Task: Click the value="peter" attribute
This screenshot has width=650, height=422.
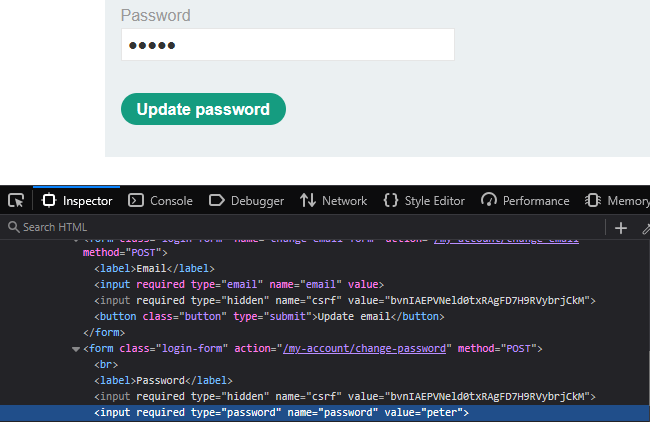Action: click(x=423, y=412)
